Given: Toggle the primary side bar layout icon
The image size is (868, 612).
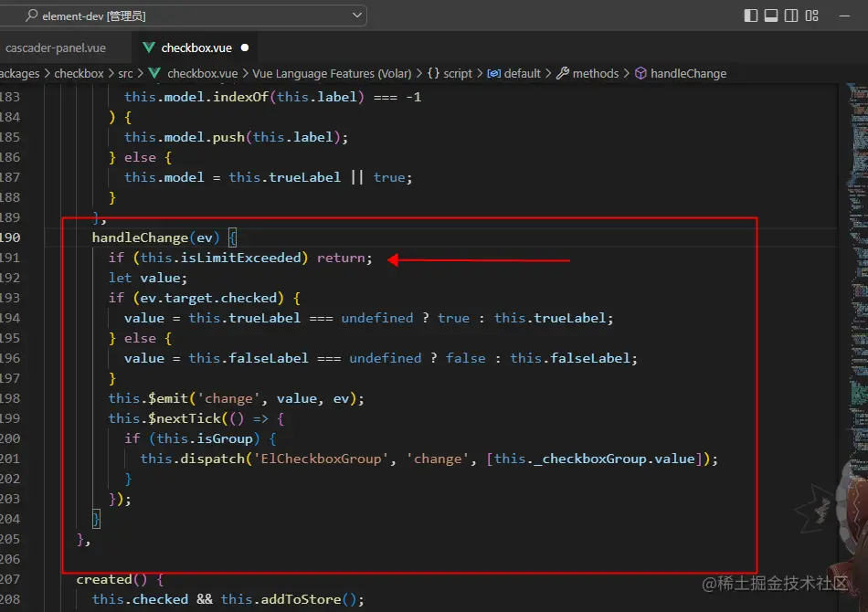Looking at the screenshot, I should click(x=751, y=16).
